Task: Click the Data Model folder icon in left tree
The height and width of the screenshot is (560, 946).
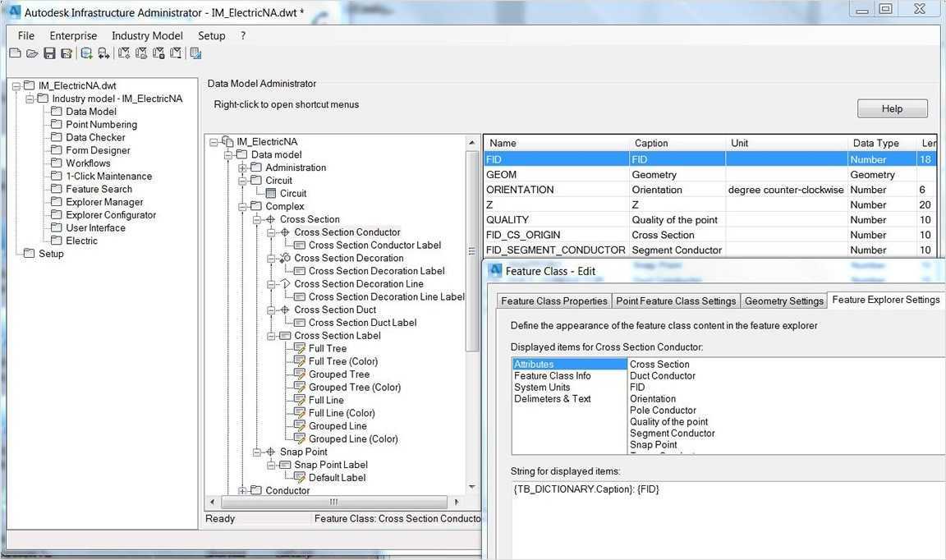Action: [x=57, y=111]
